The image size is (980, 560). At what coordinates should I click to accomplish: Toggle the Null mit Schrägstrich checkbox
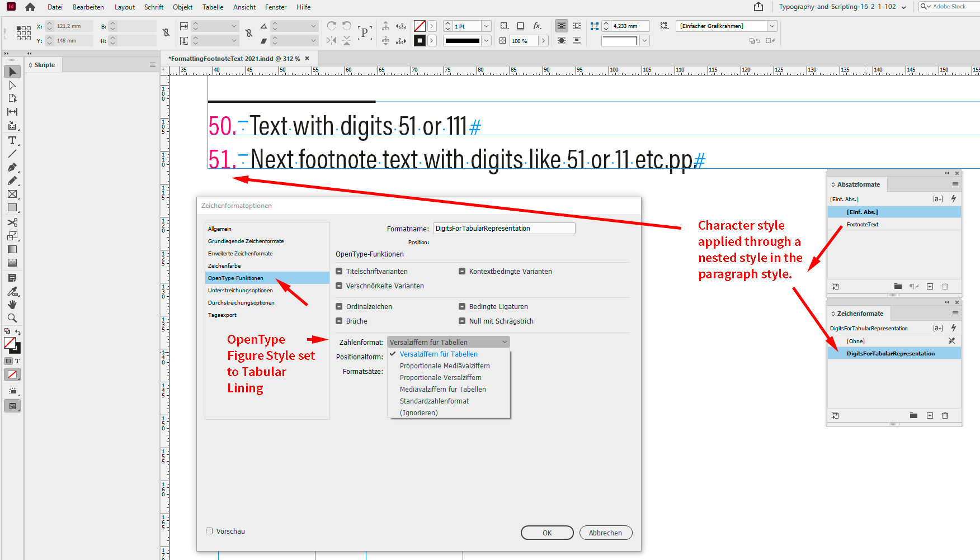[462, 321]
